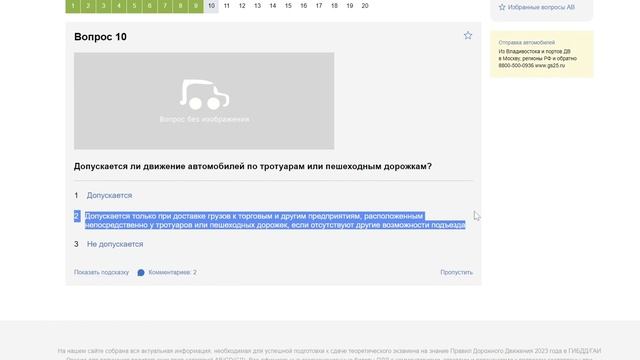The image size is (640, 360).
Task: Click the Вопрос 10 heading
Action: 100,37
